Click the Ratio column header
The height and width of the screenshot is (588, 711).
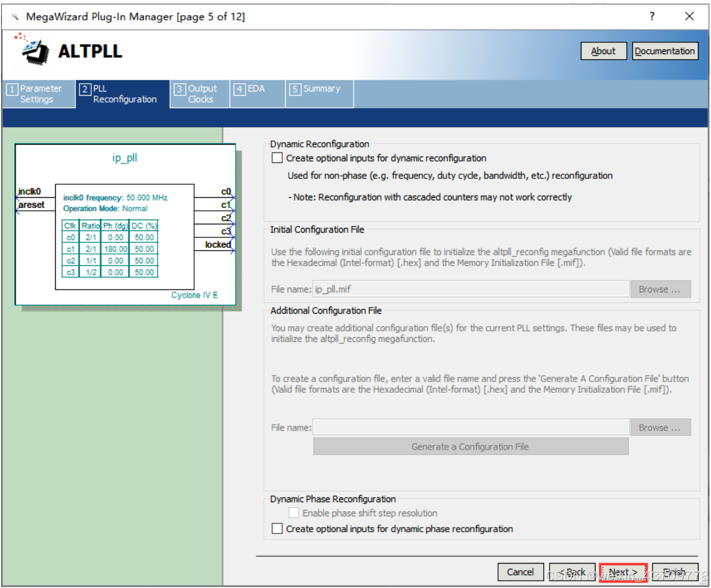[x=91, y=226]
